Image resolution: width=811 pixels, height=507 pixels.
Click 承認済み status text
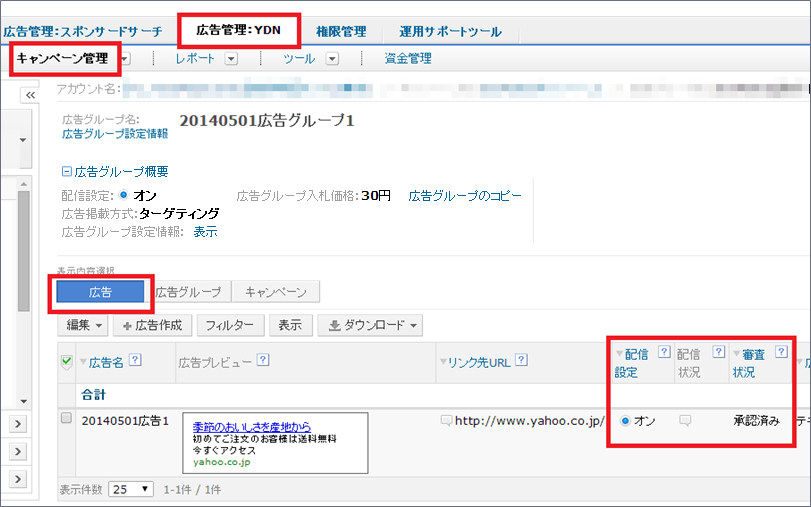(756, 421)
